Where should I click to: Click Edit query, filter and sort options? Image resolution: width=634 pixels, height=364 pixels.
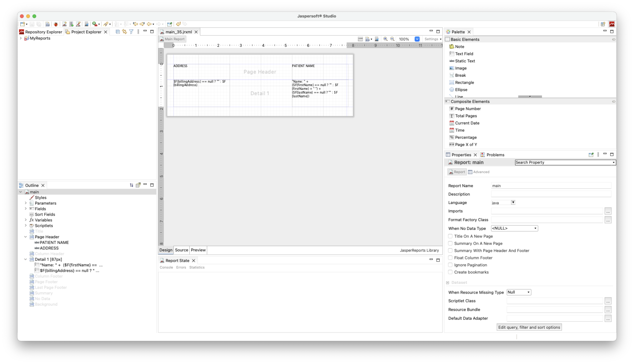(529, 327)
